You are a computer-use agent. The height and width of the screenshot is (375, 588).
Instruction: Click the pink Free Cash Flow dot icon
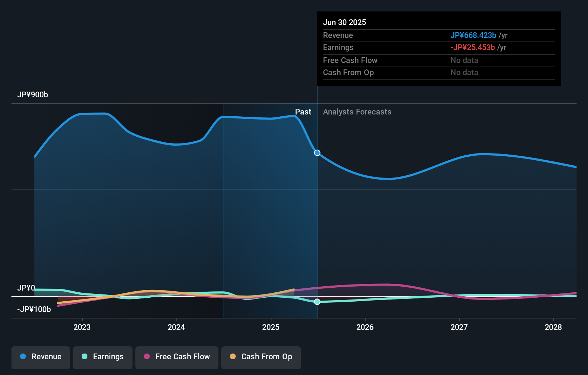(x=146, y=357)
